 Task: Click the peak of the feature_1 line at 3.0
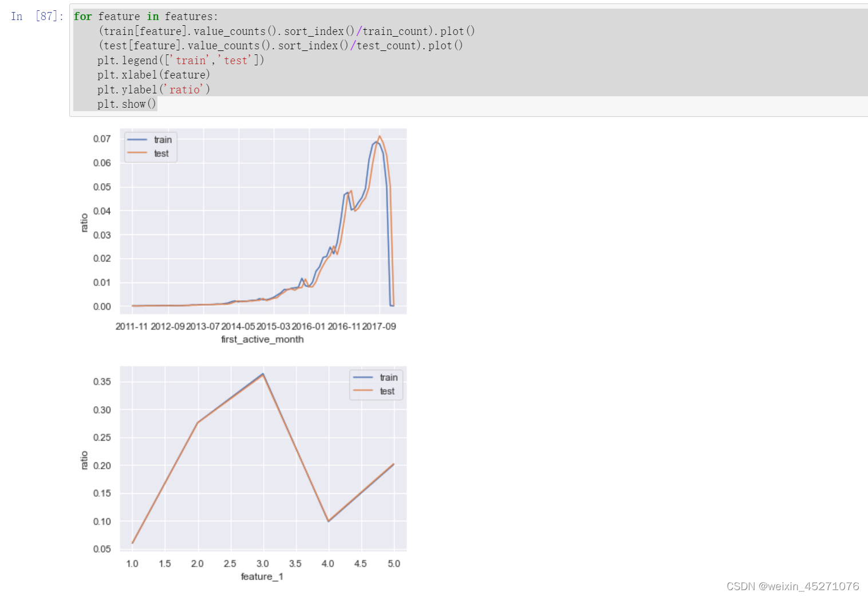[x=263, y=374]
